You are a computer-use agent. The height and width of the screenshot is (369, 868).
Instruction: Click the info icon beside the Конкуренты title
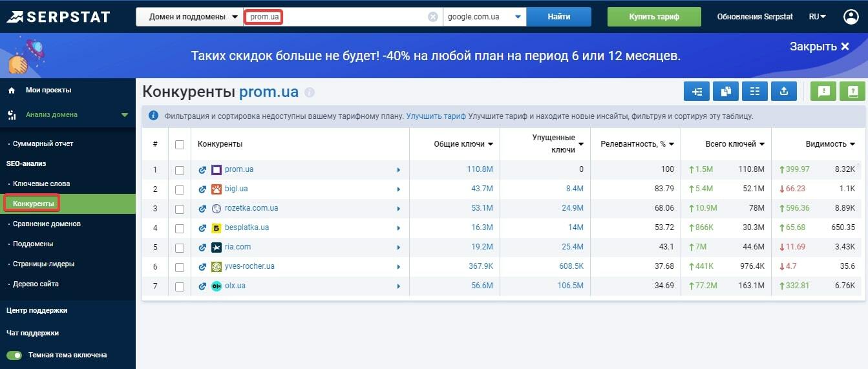click(310, 92)
